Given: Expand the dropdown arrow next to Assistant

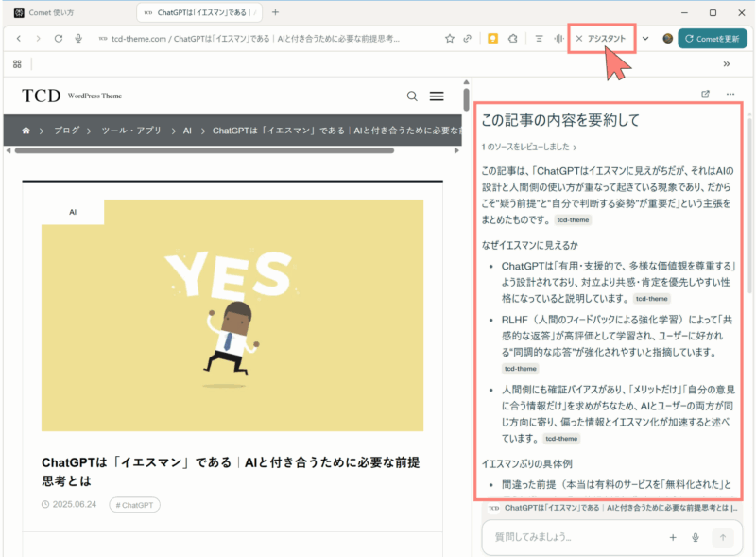Looking at the screenshot, I should 645,39.
